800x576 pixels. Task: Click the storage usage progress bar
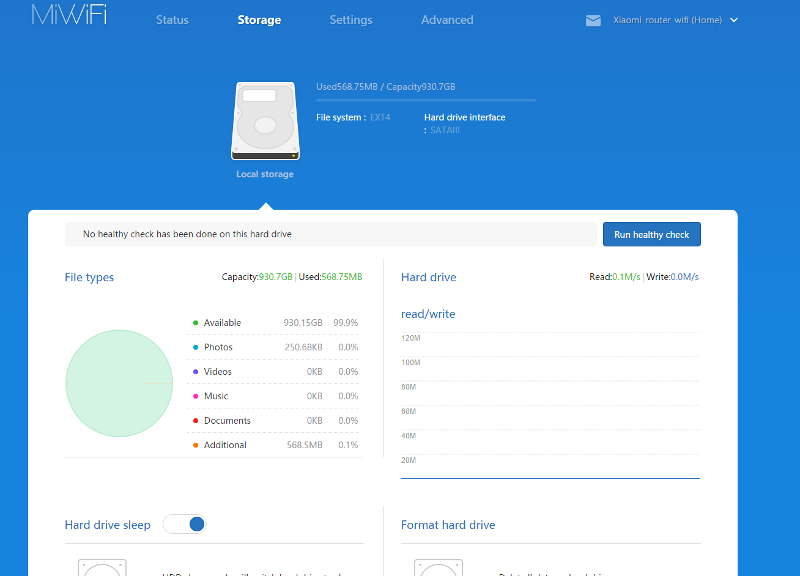[426, 100]
